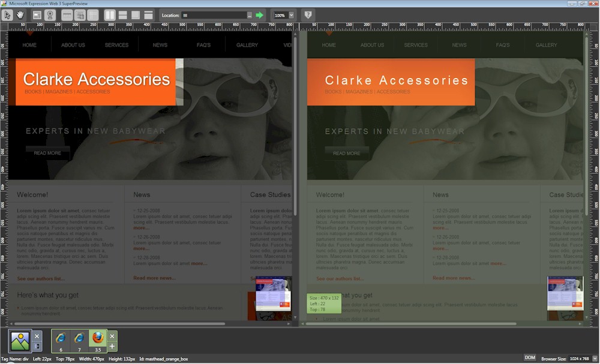600x364 pixels.
Task: Click the Location address field
Action: [x=214, y=16]
